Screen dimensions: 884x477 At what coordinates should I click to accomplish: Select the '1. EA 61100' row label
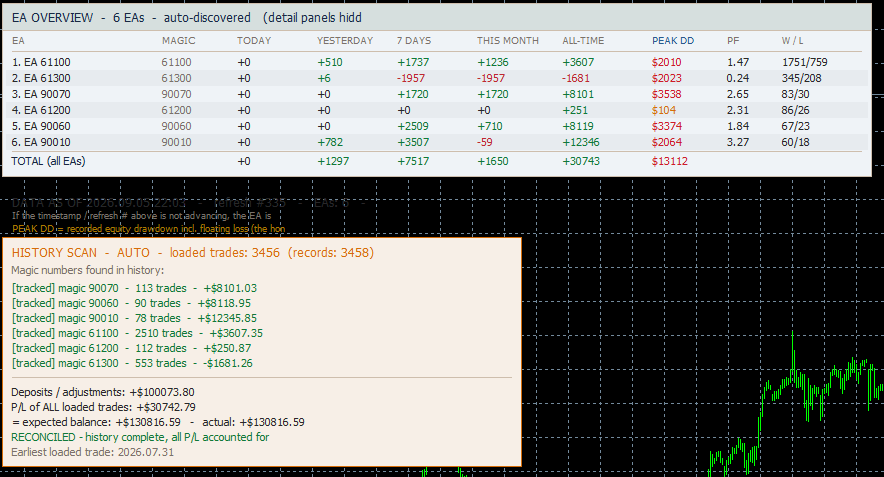coord(41,62)
